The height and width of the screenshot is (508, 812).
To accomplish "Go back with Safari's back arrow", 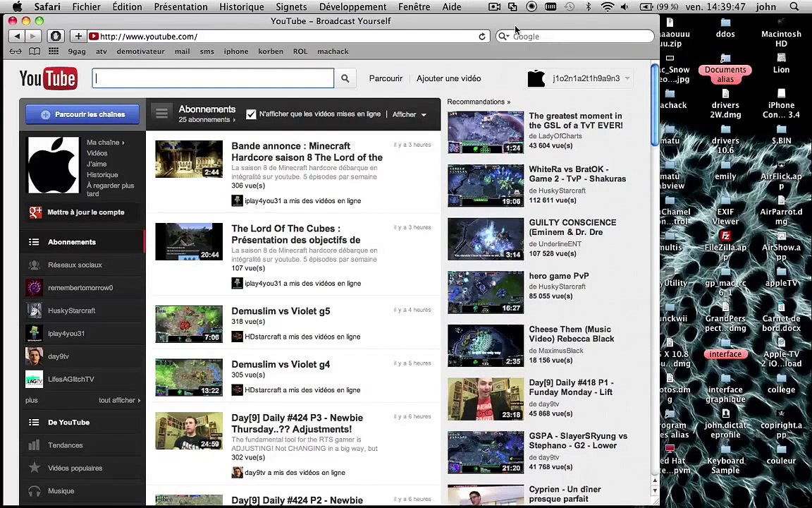I will tap(17, 36).
